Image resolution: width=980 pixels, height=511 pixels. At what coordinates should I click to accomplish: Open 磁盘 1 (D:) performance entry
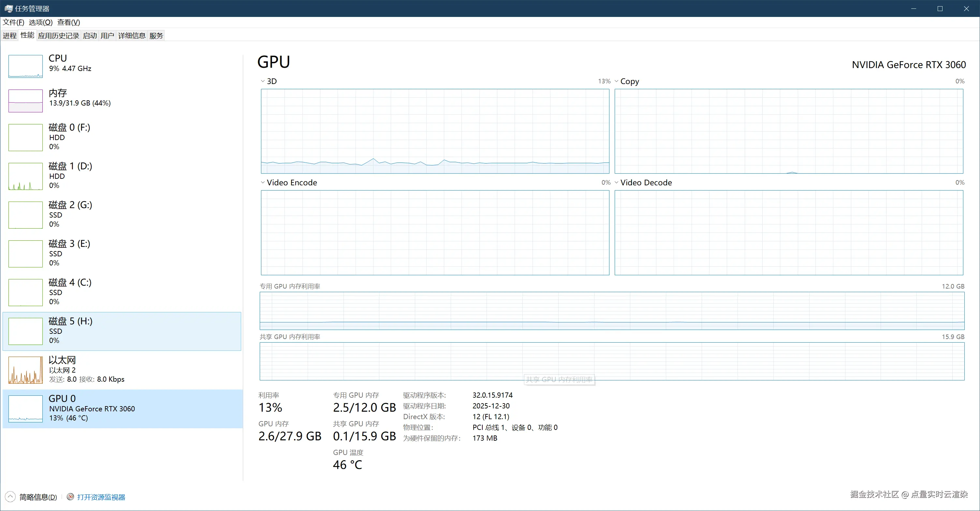coord(70,166)
